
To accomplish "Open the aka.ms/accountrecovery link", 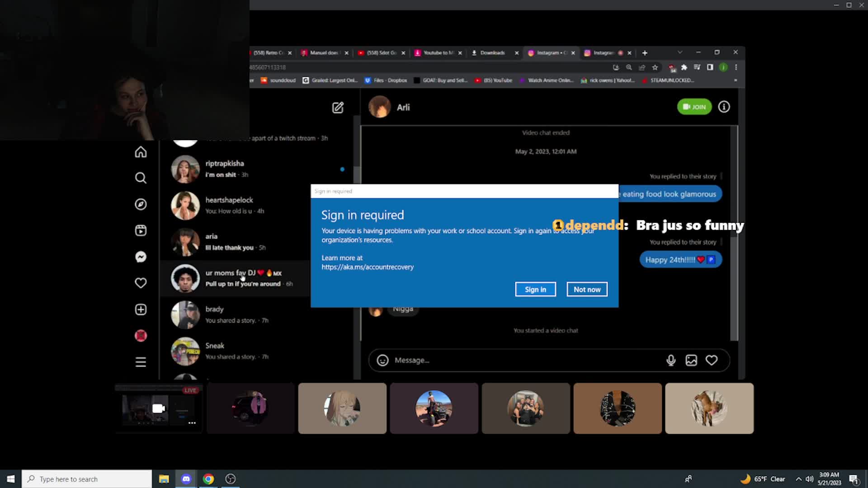I will (368, 267).
